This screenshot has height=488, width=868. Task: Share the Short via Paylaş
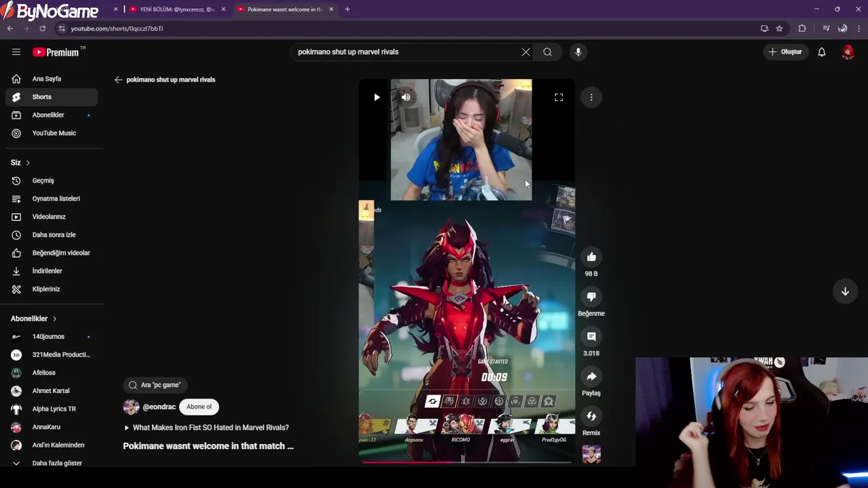(x=591, y=376)
